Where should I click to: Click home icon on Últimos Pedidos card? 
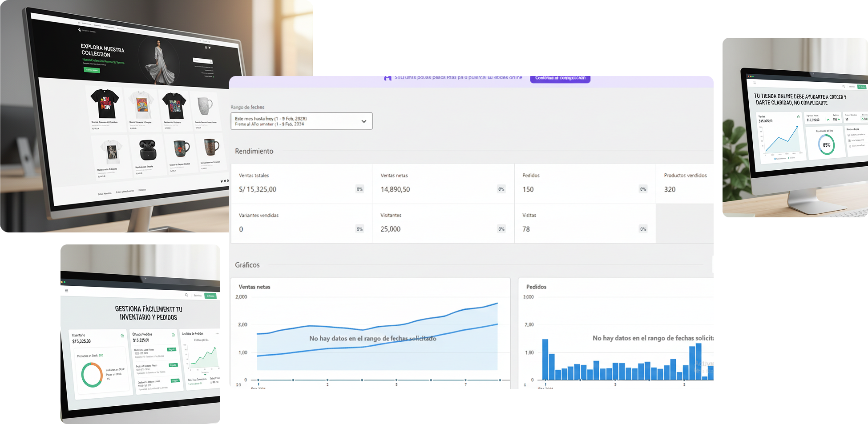pyautogui.click(x=173, y=335)
